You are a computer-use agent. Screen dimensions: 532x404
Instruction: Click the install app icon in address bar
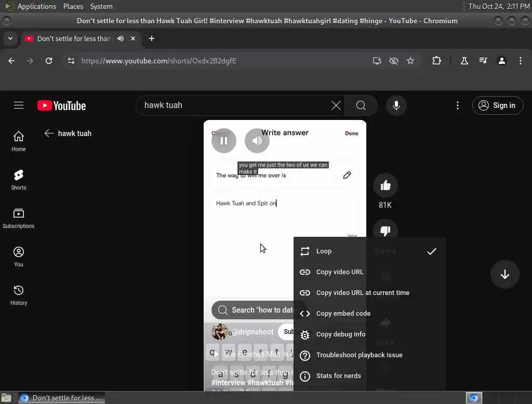click(377, 61)
